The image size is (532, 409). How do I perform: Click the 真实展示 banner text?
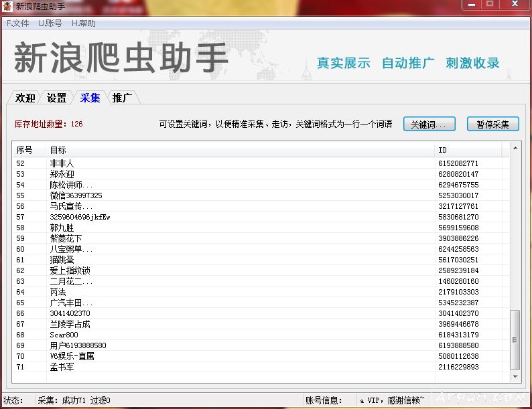[343, 63]
